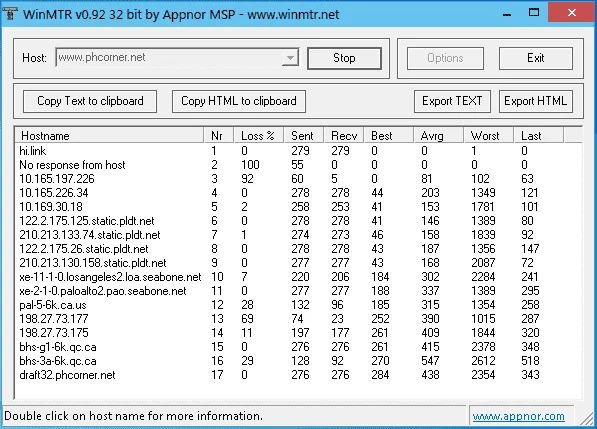Click loss value 92 for 10.165.197.226
This screenshot has width=597, height=429.
247,179
